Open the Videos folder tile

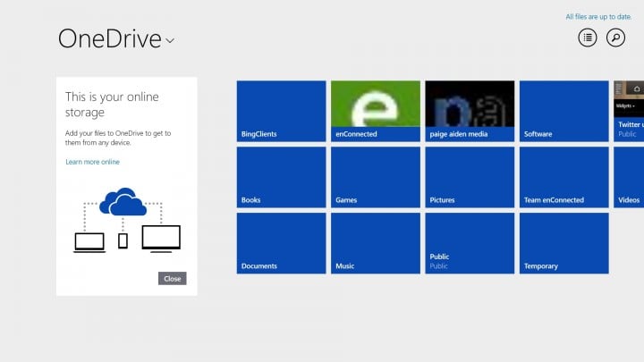pos(629,177)
